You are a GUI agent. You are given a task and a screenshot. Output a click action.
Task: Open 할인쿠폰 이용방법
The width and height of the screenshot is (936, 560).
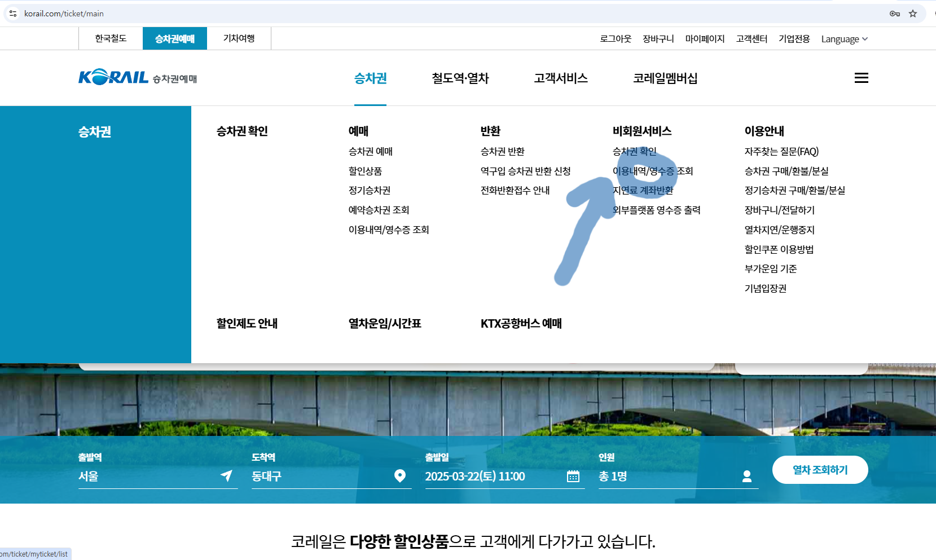779,249
